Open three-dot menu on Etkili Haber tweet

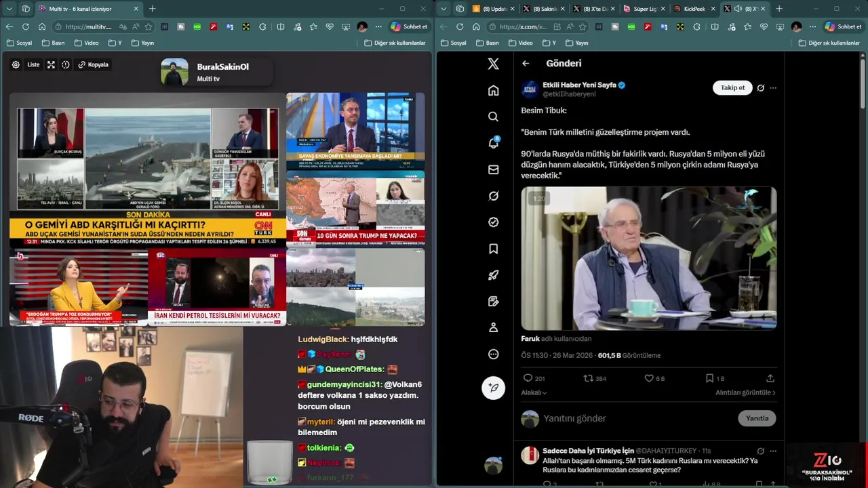pos(773,88)
